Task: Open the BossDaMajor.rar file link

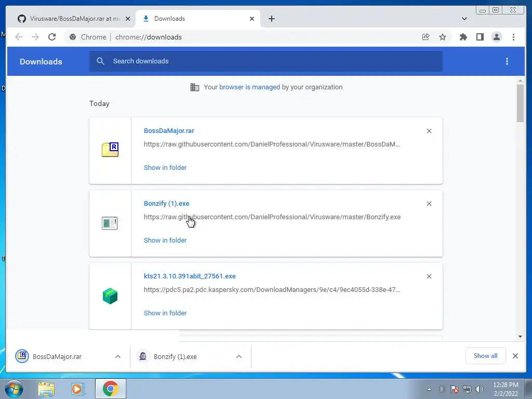Action: tap(169, 131)
